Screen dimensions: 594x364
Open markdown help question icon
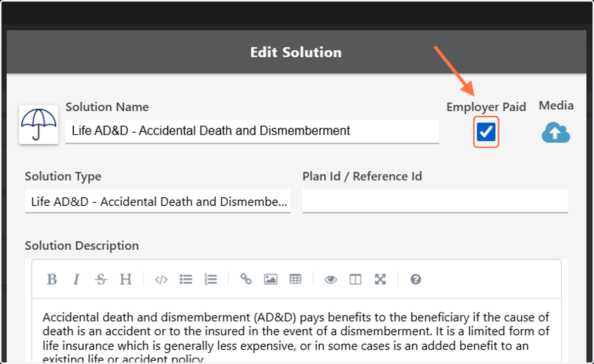coord(416,279)
